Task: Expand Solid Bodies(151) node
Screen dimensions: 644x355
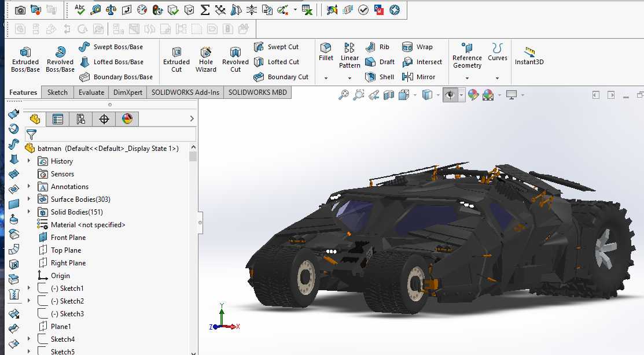Action: pyautogui.click(x=29, y=212)
